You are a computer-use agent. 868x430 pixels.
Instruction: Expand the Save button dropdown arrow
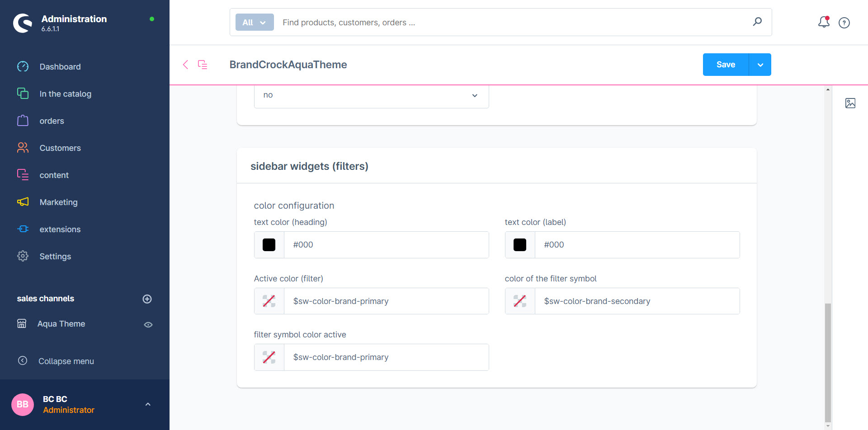tap(760, 65)
